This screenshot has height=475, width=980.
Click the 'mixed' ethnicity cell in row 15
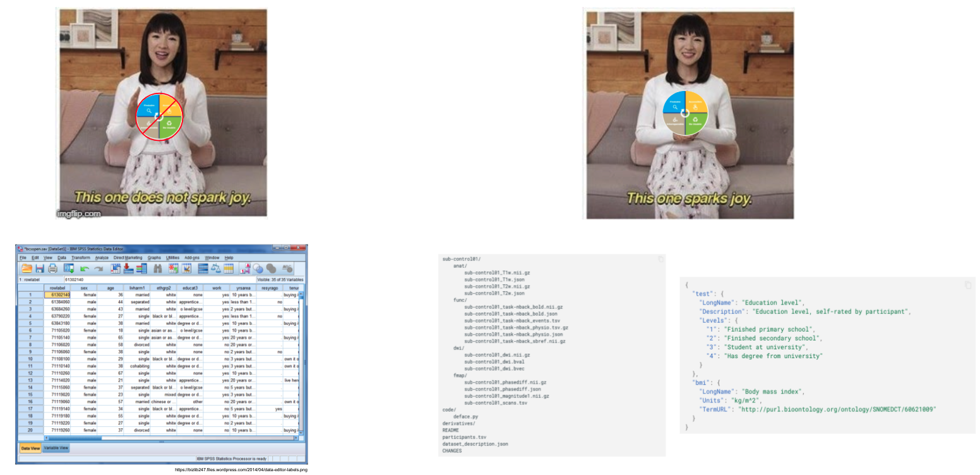(164, 394)
